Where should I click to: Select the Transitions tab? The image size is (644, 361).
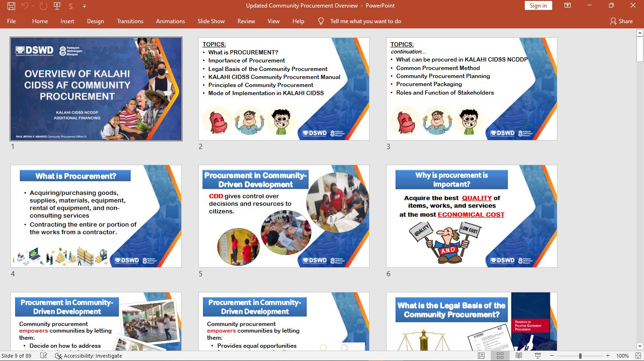[x=130, y=21]
